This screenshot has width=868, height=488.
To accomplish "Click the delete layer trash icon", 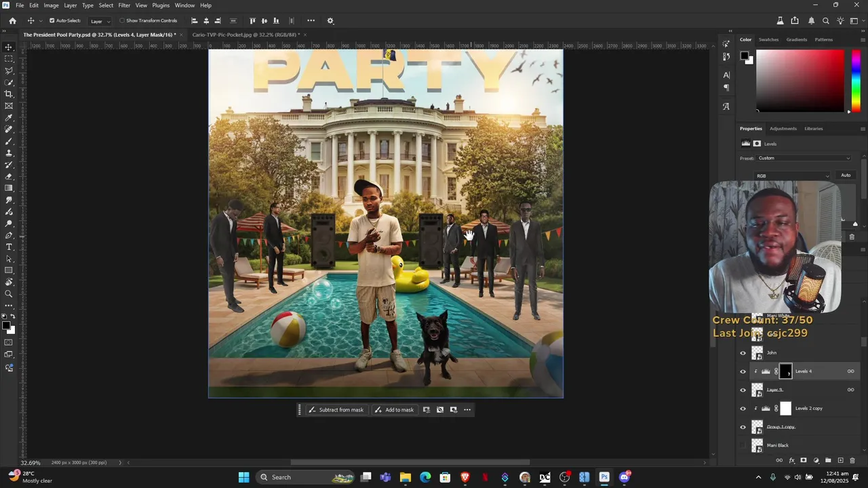I will [852, 460].
